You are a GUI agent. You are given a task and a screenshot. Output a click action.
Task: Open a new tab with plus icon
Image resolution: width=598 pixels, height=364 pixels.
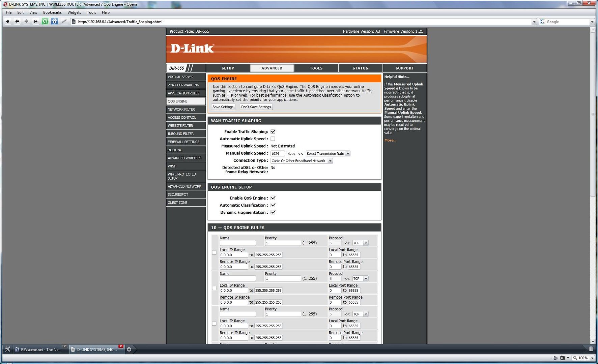pyautogui.click(x=129, y=350)
